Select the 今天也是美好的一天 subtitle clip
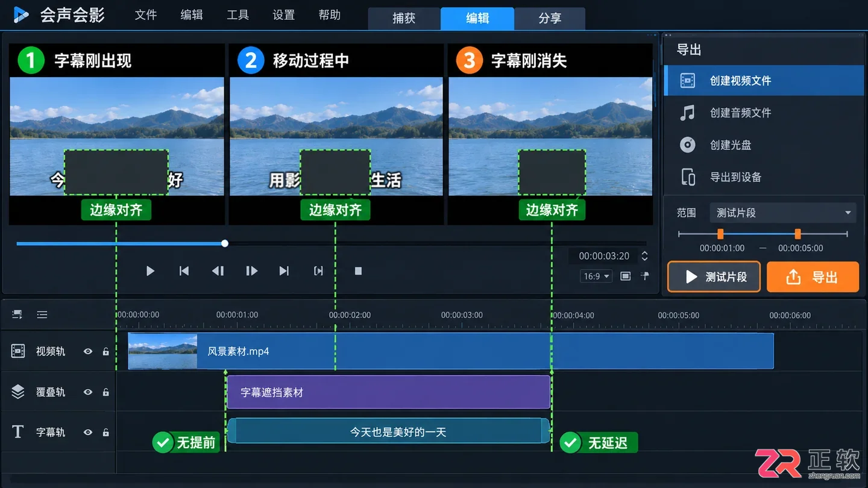868x488 pixels. pyautogui.click(x=389, y=431)
